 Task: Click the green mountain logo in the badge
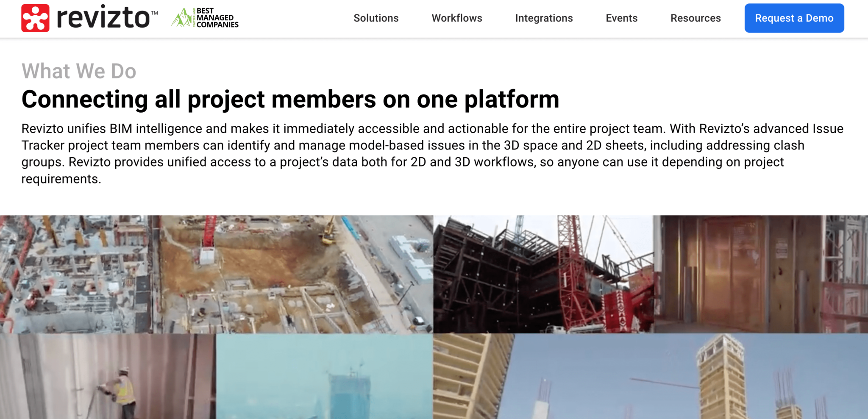pos(181,18)
